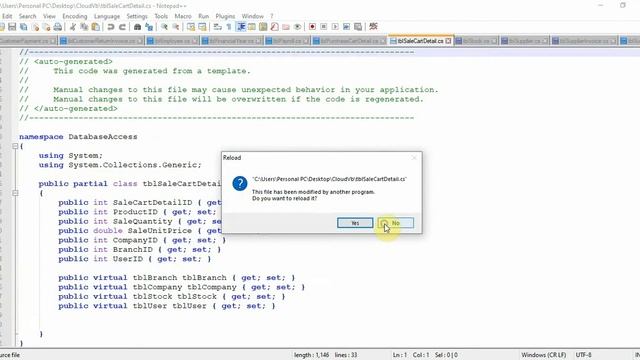Open the Tools menu
The height and width of the screenshot is (360, 640).
[x=161, y=16]
